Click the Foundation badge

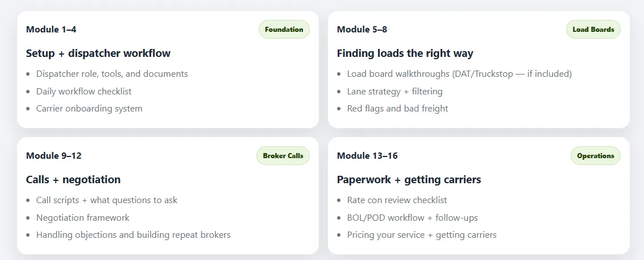(x=284, y=30)
